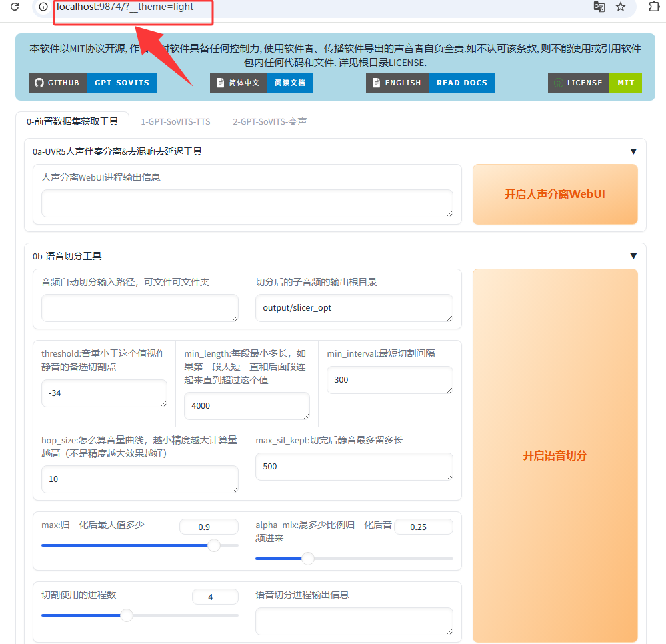Viewport: 666px width, 644px height.
Task: Open the GitHub GPT-SoVITS badge
Action: coord(93,83)
